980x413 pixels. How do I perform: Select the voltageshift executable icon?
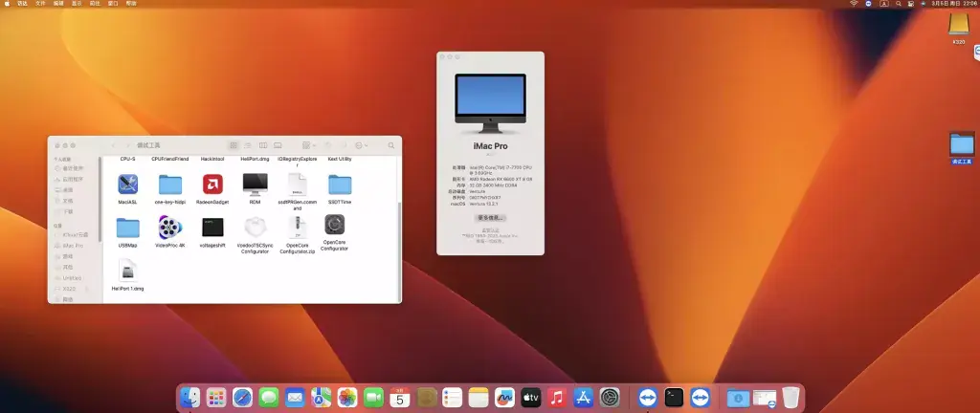click(x=212, y=228)
